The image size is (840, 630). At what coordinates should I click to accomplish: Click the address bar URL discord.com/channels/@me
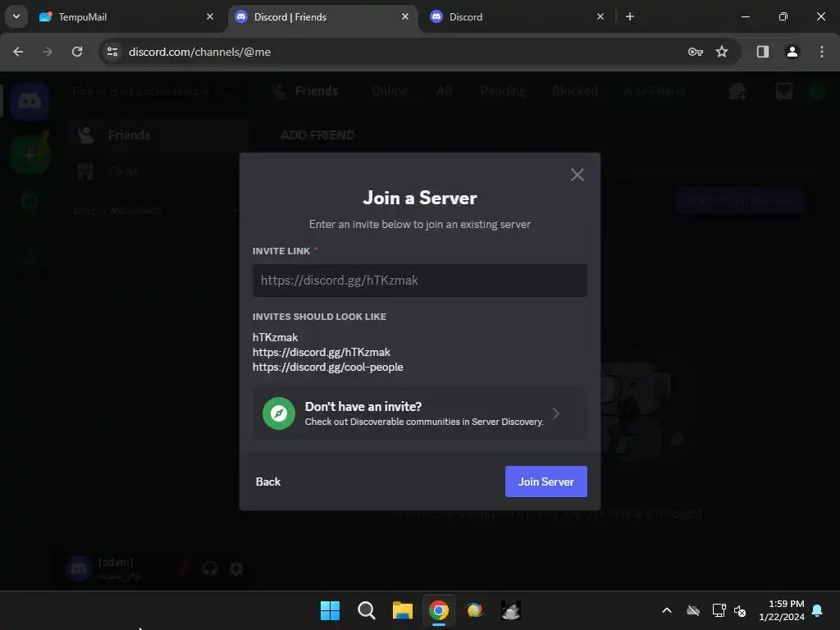click(200, 52)
